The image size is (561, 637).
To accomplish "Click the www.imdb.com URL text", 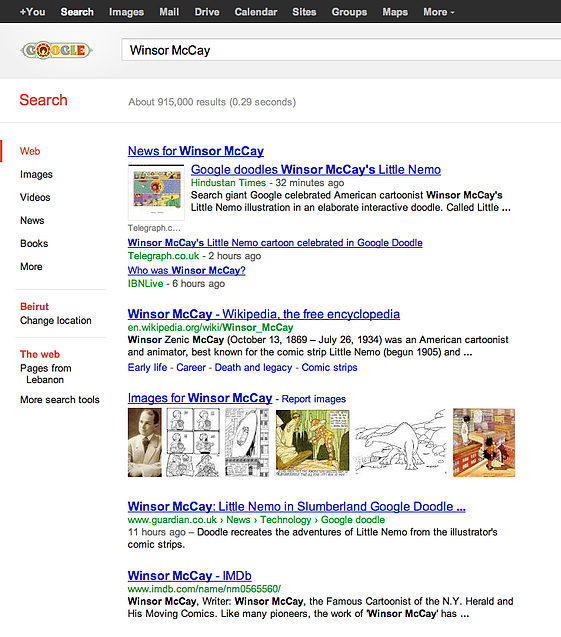I will click(204, 589).
